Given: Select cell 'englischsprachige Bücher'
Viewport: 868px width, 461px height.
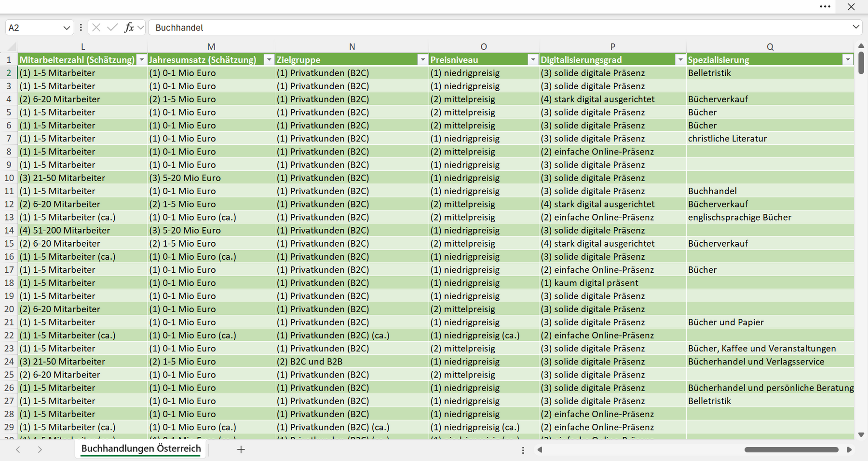Looking at the screenshot, I should click(x=770, y=217).
